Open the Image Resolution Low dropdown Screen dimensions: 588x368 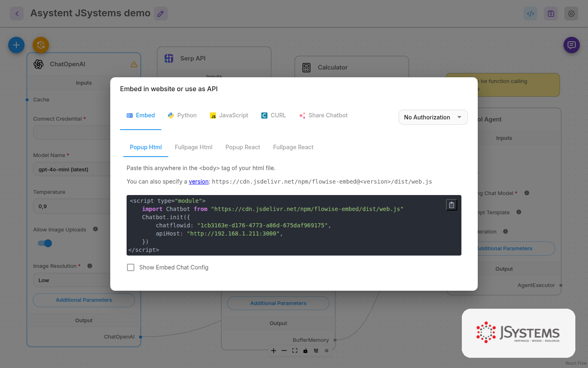(x=72, y=280)
